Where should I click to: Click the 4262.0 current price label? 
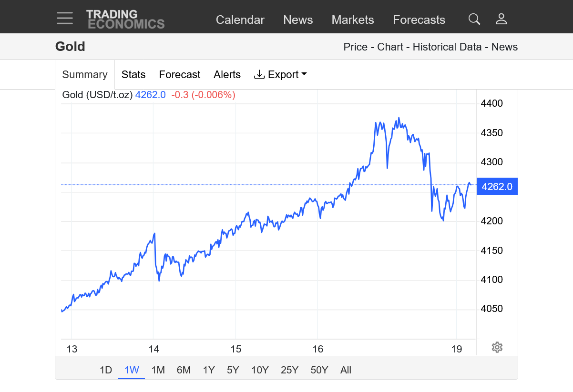pos(497,187)
